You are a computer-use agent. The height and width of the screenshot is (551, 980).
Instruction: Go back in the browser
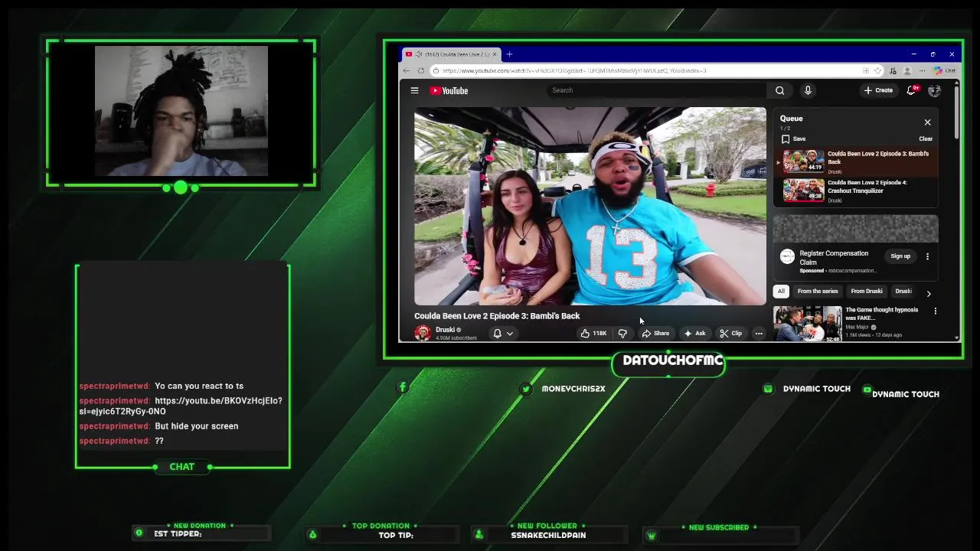click(407, 70)
